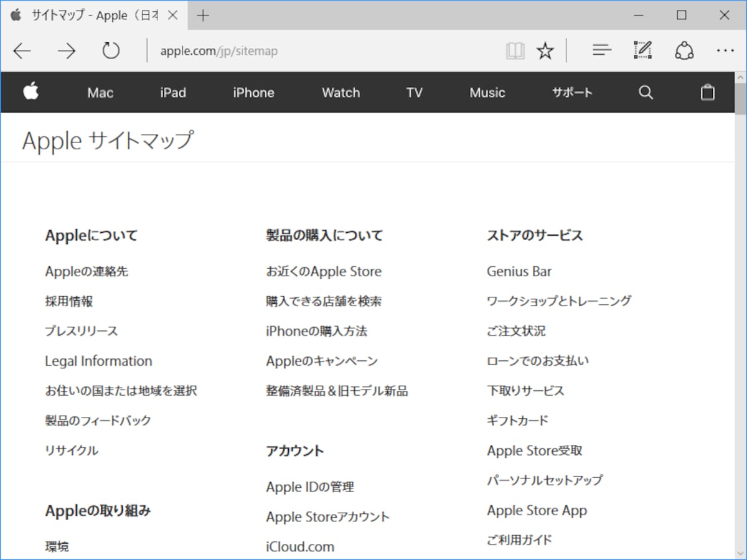Open the shopping bag icon
The height and width of the screenshot is (560, 747).
tap(707, 93)
